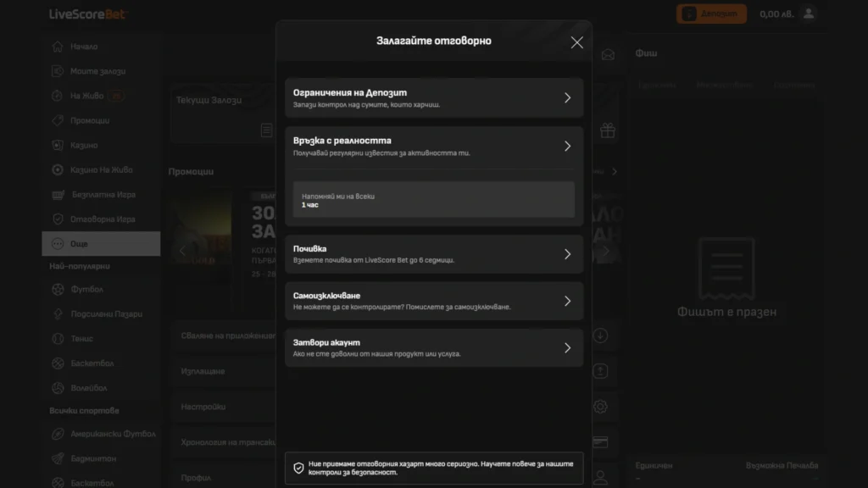The width and height of the screenshot is (868, 488).
Task: Click the settings gear icon
Action: tap(600, 407)
